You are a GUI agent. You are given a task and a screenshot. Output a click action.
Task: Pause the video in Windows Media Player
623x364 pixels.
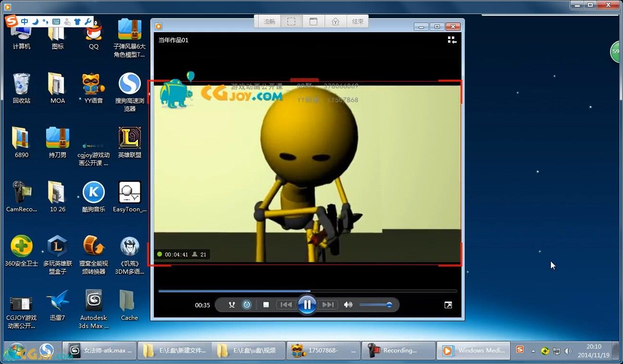point(307,304)
